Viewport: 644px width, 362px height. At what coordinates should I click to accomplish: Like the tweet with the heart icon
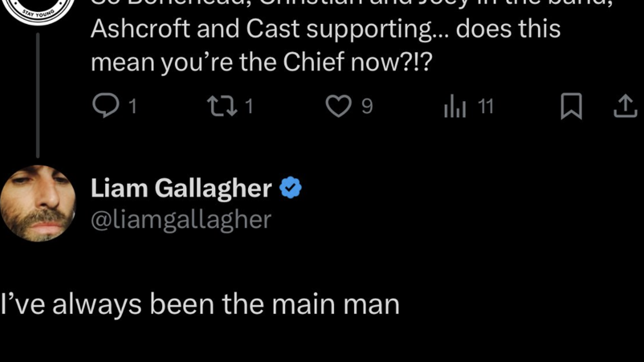point(339,106)
